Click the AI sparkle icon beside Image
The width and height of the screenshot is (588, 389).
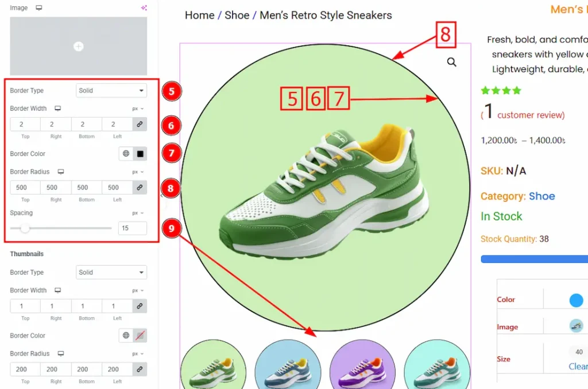[x=144, y=8]
